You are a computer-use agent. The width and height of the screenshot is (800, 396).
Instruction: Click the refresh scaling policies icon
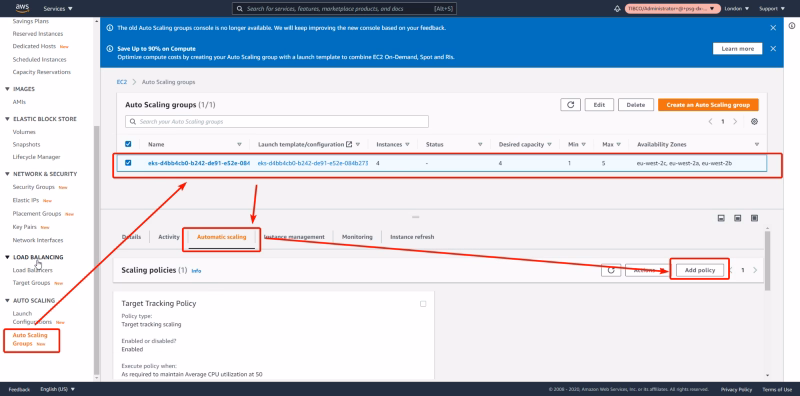[x=611, y=270]
